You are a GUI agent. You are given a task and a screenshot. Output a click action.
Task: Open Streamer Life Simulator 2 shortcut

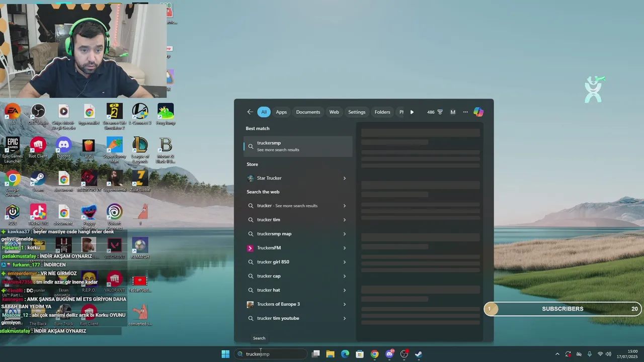tap(114, 116)
